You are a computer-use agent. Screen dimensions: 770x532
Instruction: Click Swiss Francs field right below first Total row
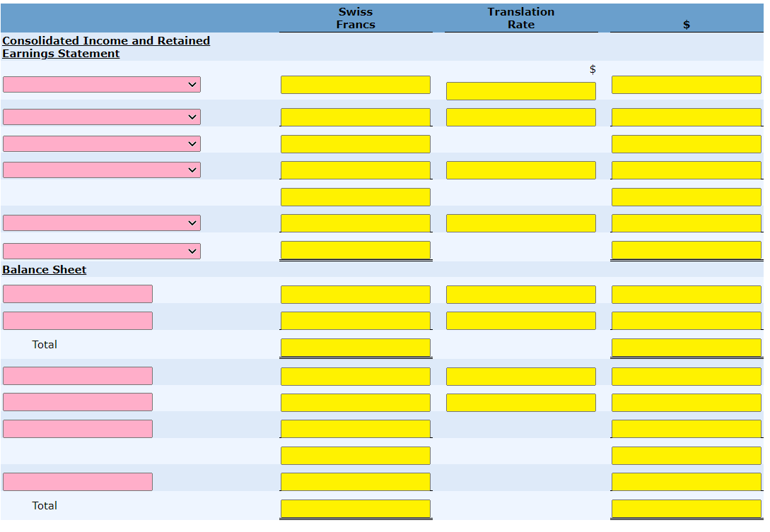356,377
